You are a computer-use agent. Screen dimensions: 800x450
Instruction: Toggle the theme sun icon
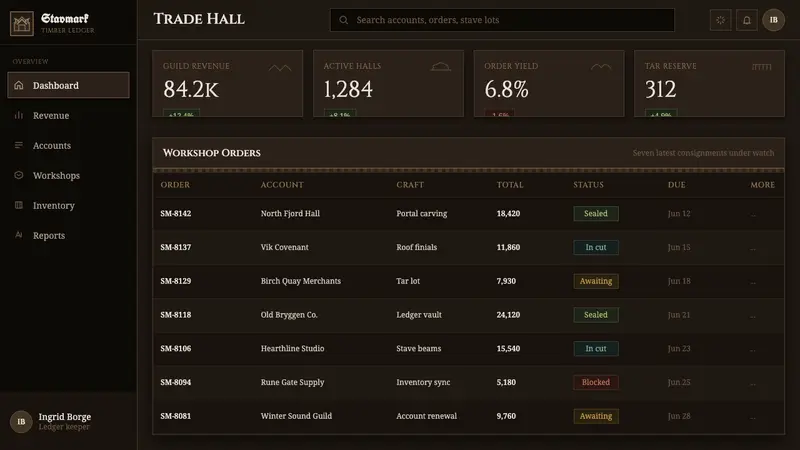point(720,20)
